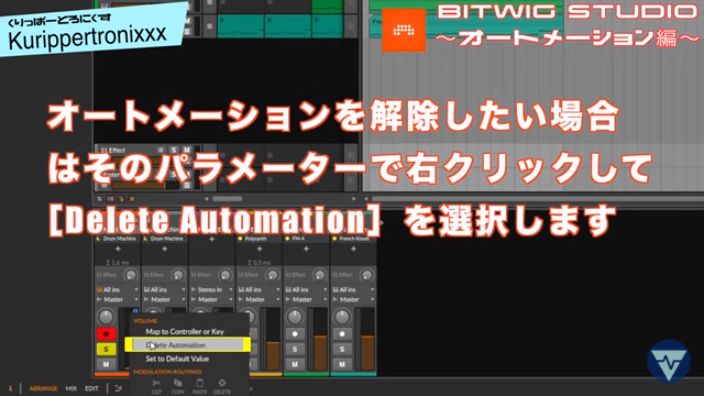Viewport: 704px width, 396px height.
Task: Click the right scroll arrow of launcher scrollbar
Action: tap(354, 198)
